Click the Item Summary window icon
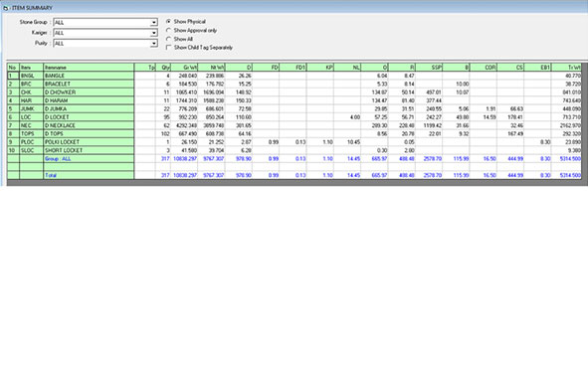 point(6,8)
